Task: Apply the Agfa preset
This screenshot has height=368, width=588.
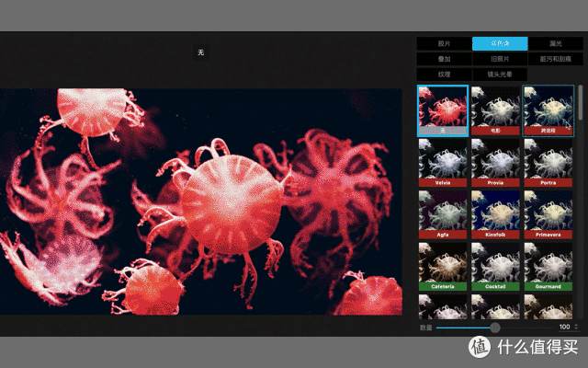Action: (x=443, y=214)
